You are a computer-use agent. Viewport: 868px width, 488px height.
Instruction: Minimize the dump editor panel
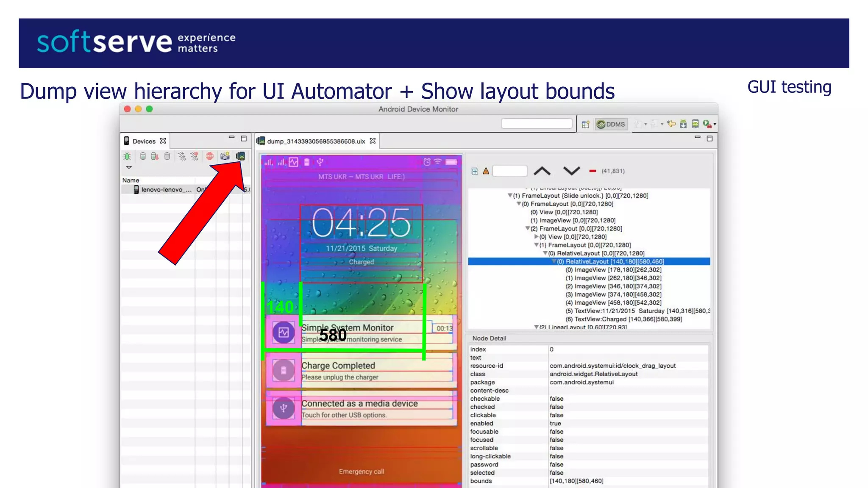698,137
